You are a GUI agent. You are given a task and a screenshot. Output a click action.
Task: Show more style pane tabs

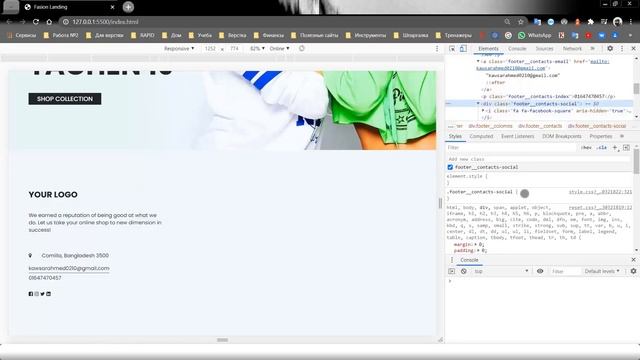pyautogui.click(x=622, y=136)
